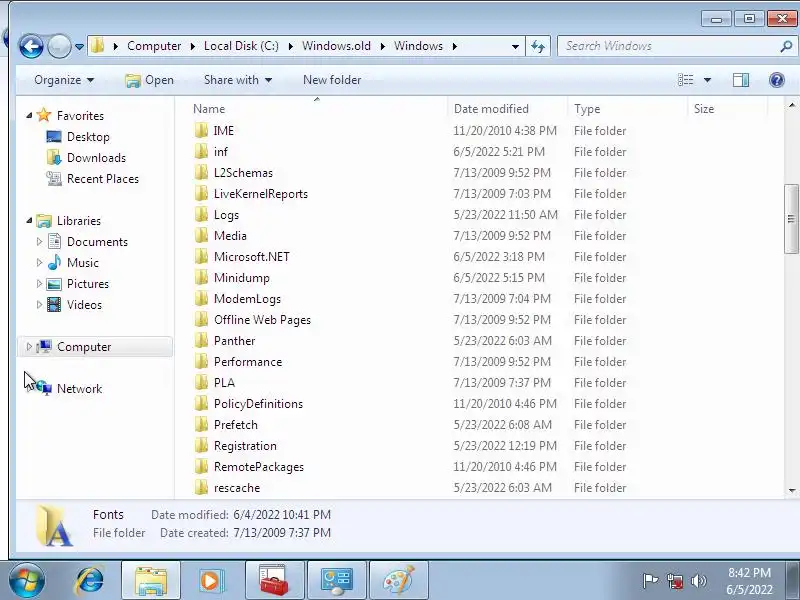
Task: Select the Performance folder name
Action: click(x=248, y=362)
